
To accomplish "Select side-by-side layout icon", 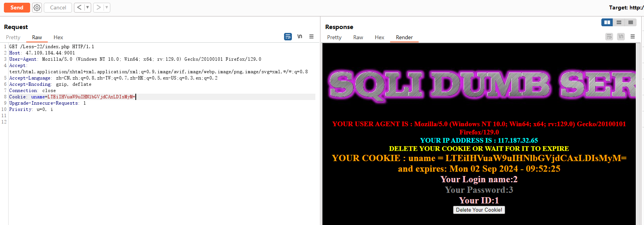I will point(607,22).
